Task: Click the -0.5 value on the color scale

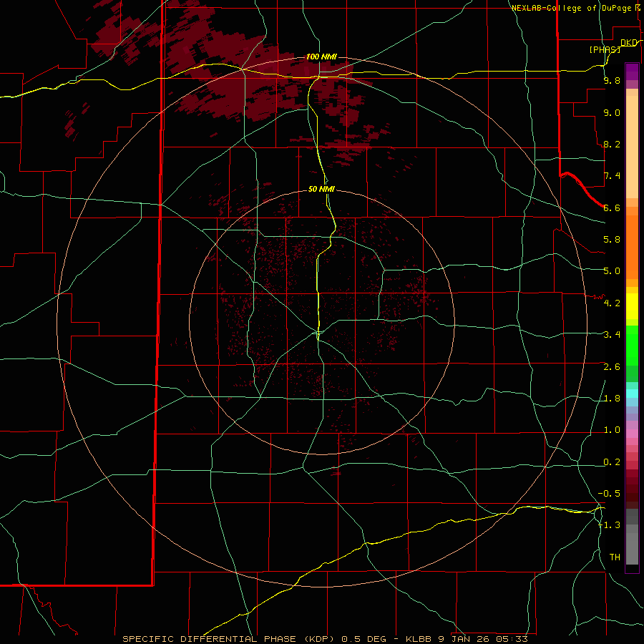Action: click(609, 494)
